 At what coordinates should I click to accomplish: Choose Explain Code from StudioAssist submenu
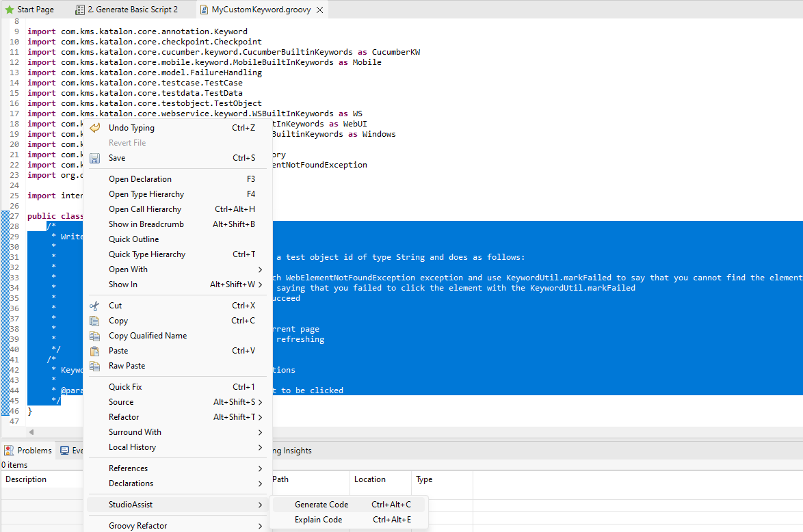point(350,520)
